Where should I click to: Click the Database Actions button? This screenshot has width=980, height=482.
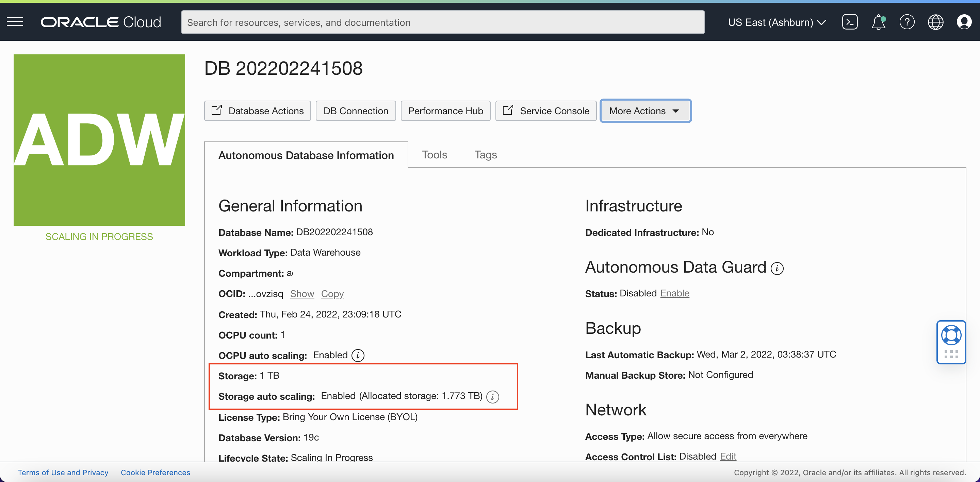(x=258, y=111)
